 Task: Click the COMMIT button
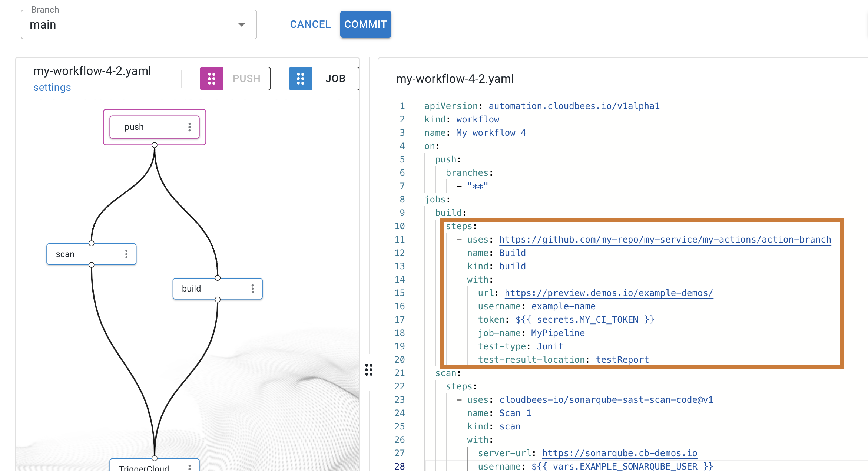[x=365, y=24]
